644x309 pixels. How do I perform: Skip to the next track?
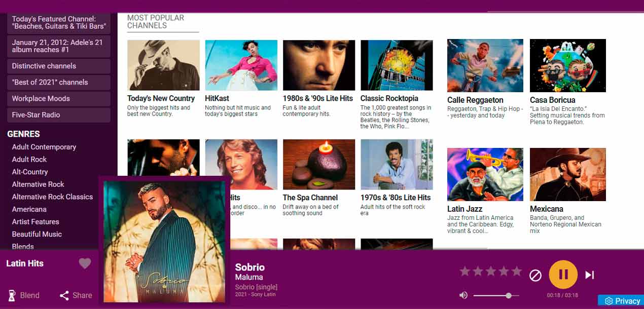point(589,275)
